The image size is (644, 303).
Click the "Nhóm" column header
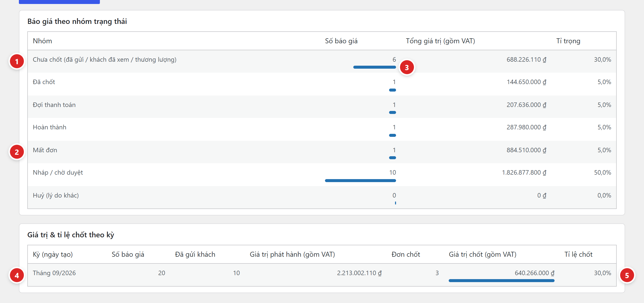(42, 41)
